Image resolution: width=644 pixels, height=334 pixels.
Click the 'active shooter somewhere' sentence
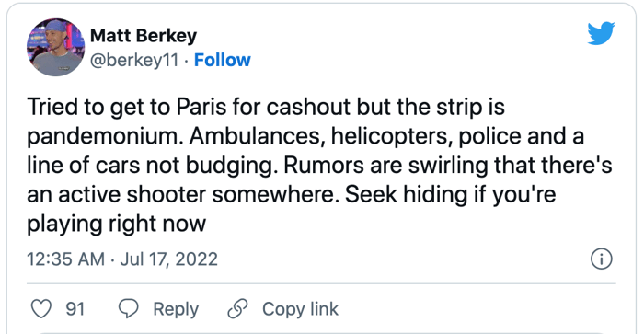197,194
